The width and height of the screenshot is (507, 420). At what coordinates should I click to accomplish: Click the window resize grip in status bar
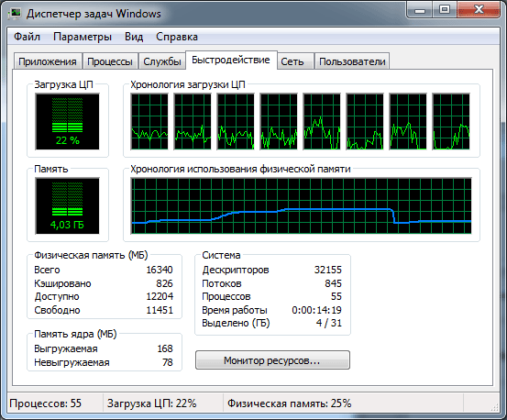(x=495, y=407)
